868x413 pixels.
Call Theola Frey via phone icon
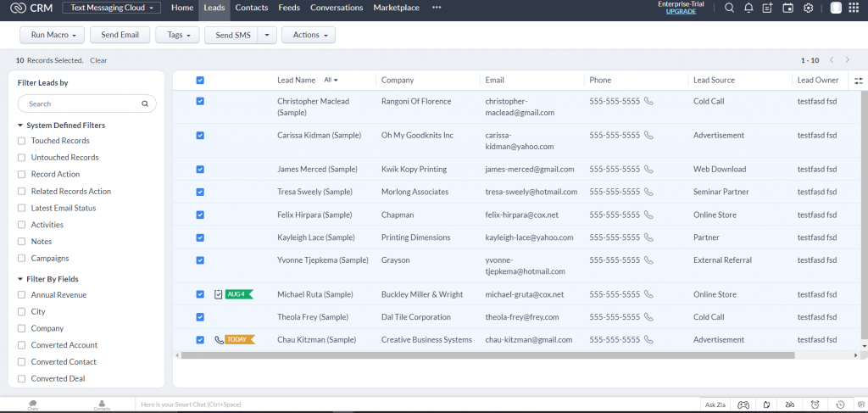coord(648,316)
